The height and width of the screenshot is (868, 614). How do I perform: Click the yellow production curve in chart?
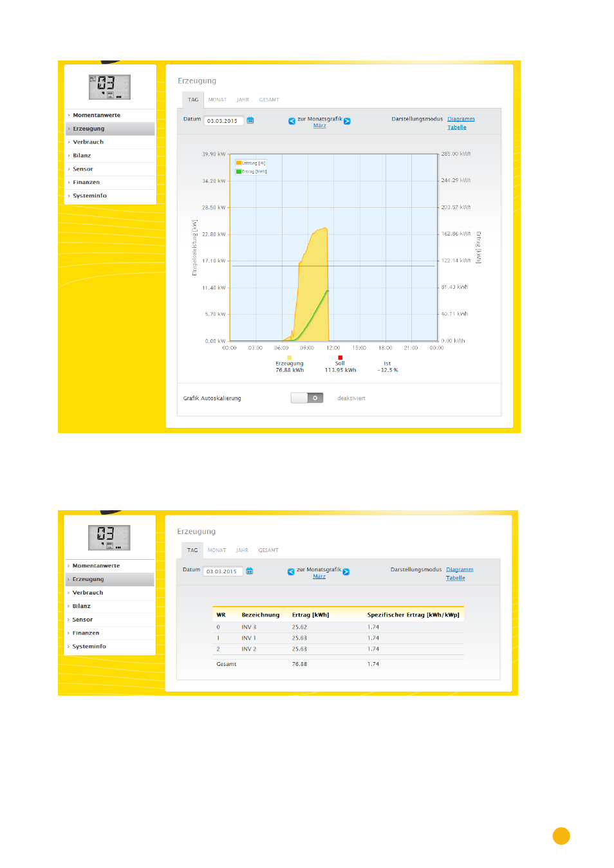pos(313,283)
